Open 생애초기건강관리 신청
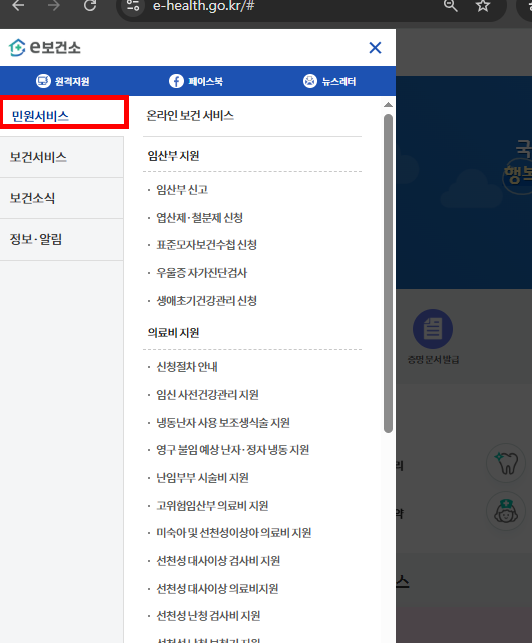The image size is (532, 643). [206, 301]
